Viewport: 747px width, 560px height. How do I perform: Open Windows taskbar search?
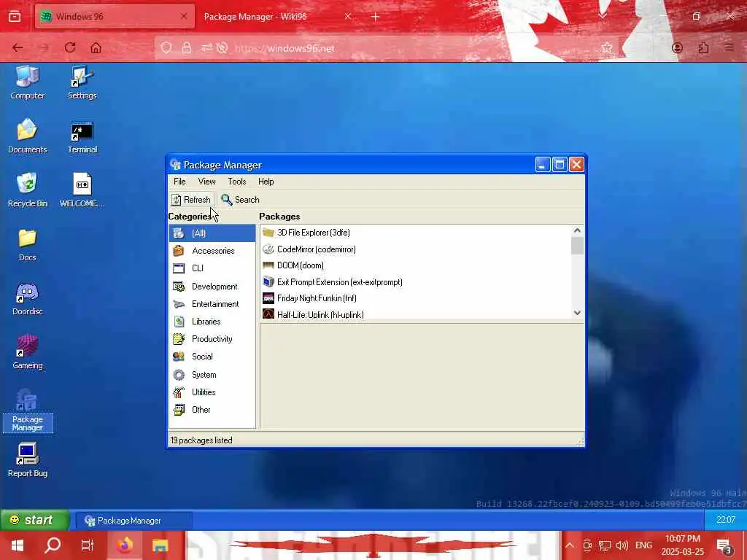point(53,545)
